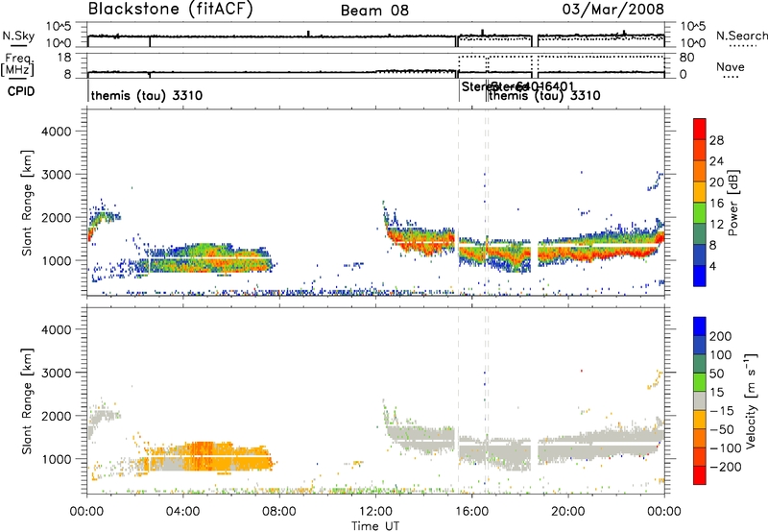Screen dimensions: 768x532
Task: Click the red bottom segment of velocity colorbar
Action: pos(700,475)
